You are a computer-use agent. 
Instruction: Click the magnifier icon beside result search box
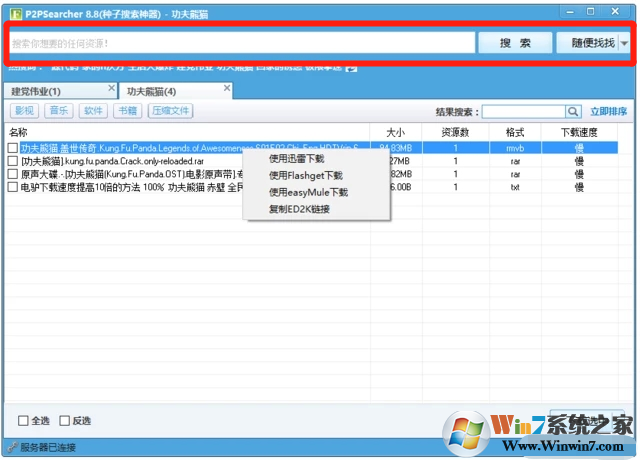pyautogui.click(x=573, y=111)
